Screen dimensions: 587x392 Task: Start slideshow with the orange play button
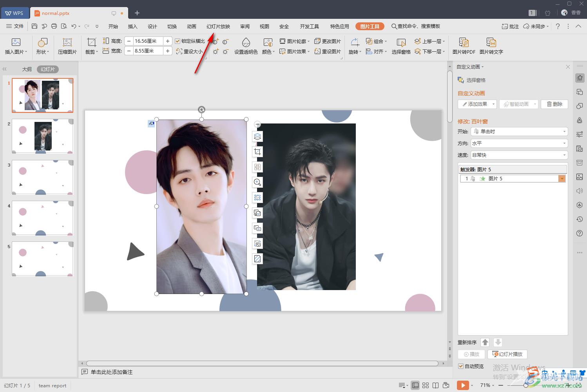point(463,385)
